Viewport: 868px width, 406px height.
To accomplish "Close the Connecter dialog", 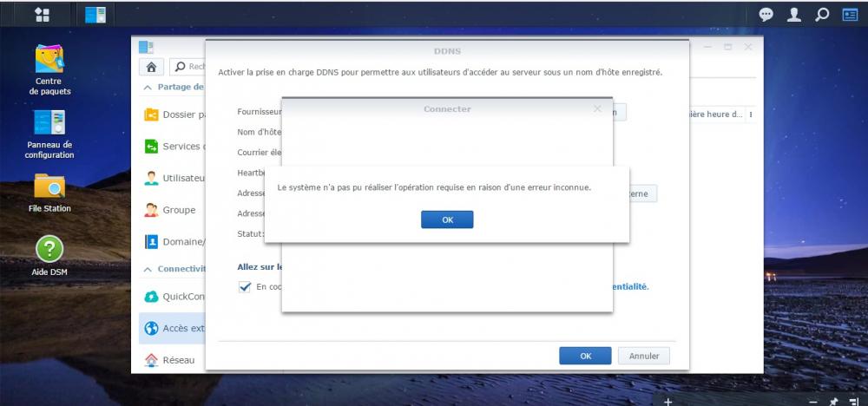I will [x=597, y=109].
